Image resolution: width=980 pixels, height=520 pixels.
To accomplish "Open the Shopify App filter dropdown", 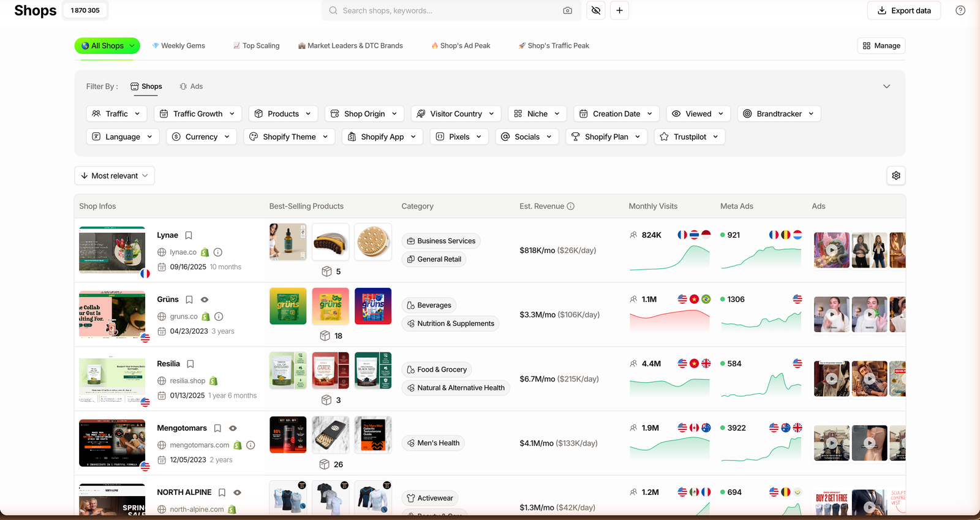I will pyautogui.click(x=382, y=137).
